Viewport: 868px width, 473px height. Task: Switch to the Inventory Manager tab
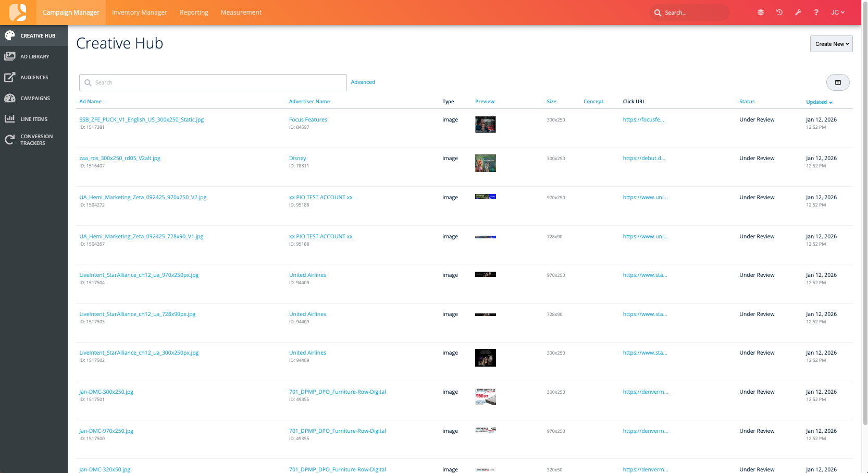pyautogui.click(x=139, y=13)
